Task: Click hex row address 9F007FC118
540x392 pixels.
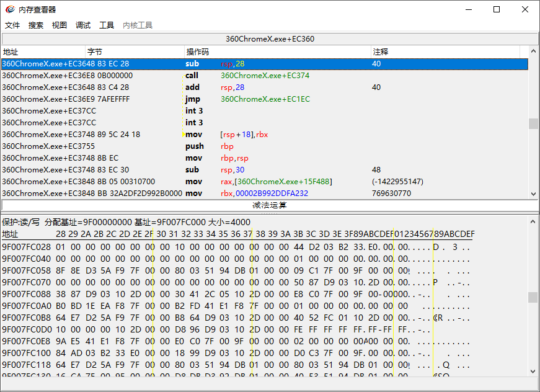Action: pos(27,365)
